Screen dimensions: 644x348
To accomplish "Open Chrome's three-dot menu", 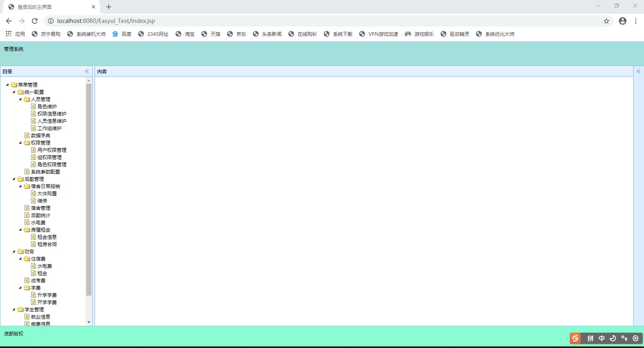I will [636, 21].
